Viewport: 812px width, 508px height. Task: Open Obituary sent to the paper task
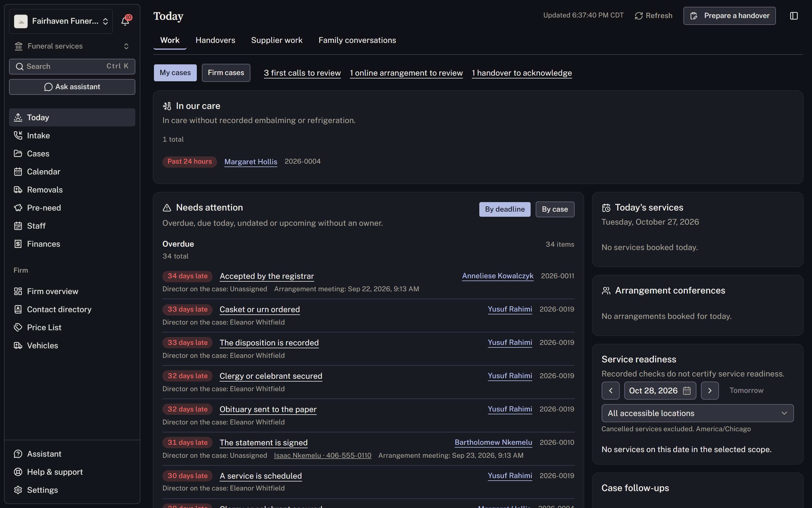(x=268, y=409)
